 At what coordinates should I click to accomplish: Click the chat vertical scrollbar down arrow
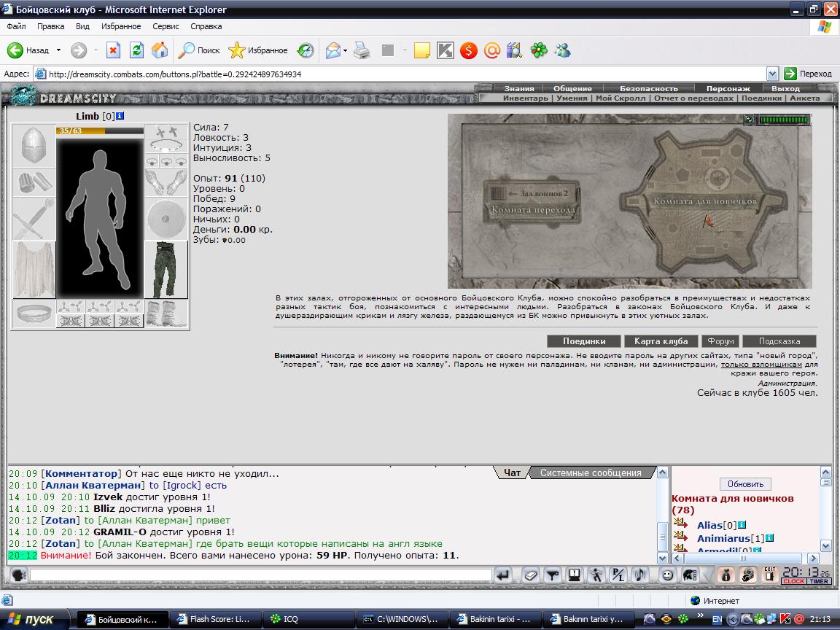tap(662, 558)
